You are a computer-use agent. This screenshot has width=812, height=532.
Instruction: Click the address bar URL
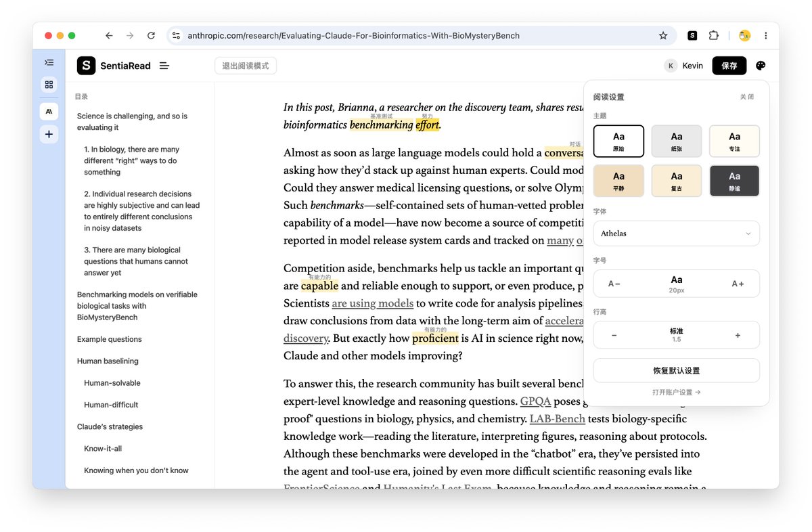(353, 36)
